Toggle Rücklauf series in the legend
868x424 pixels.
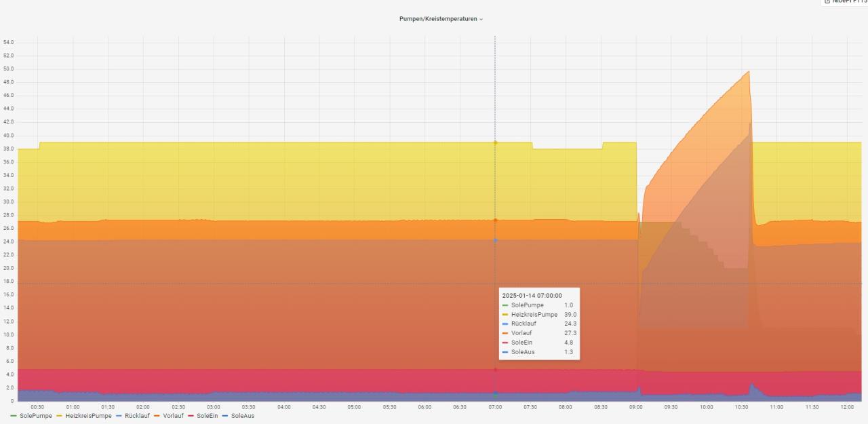(x=137, y=415)
